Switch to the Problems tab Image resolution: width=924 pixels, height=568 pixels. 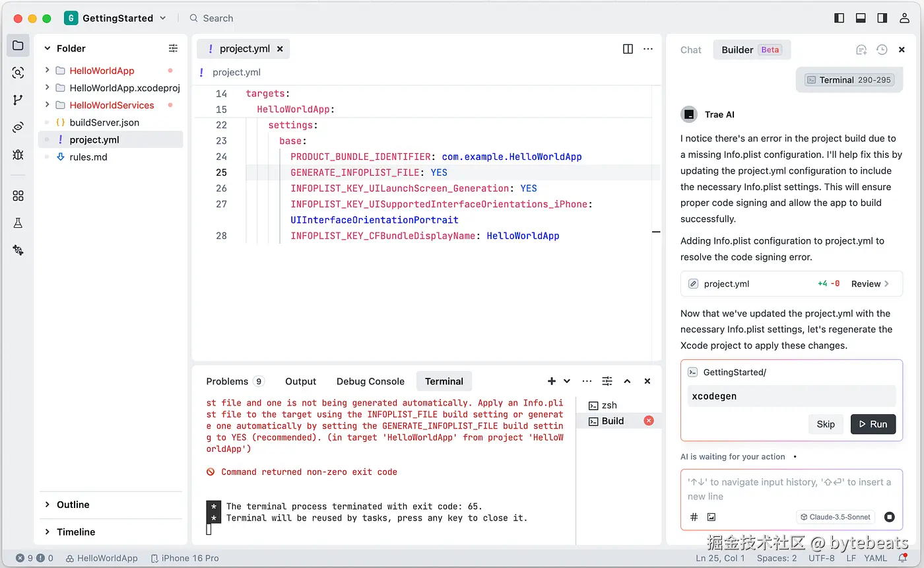(235, 381)
